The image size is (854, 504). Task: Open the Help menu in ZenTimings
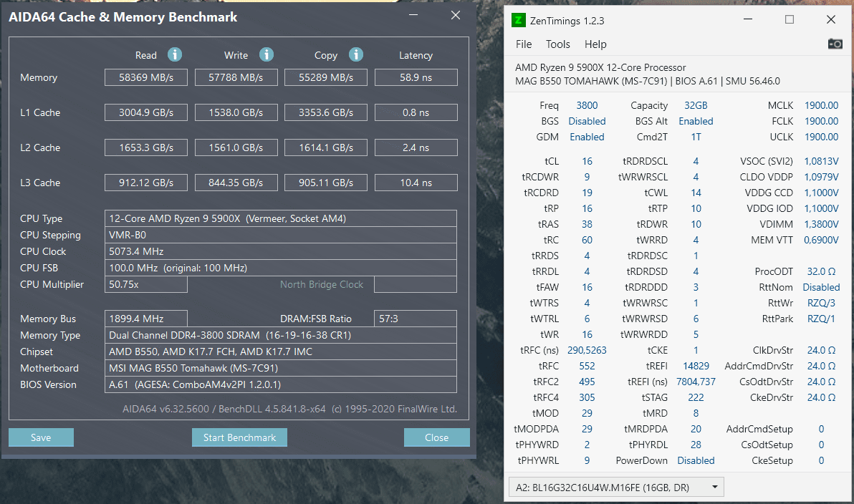click(x=595, y=44)
